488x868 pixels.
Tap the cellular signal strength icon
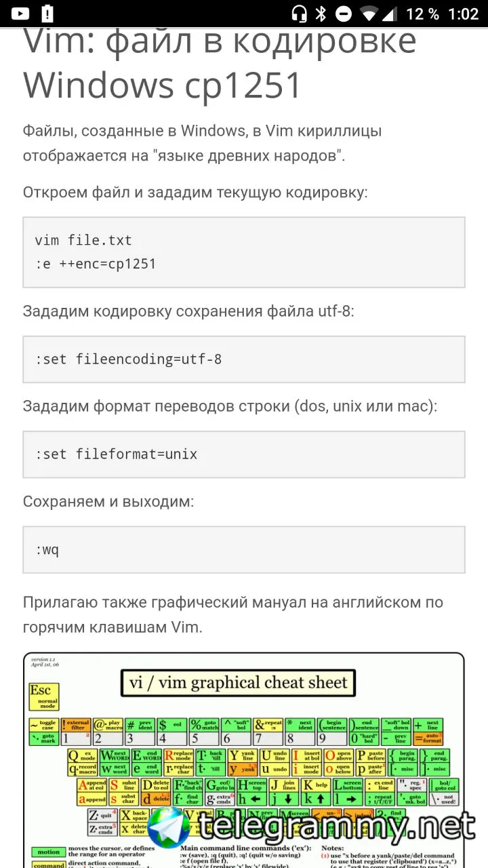tap(390, 14)
